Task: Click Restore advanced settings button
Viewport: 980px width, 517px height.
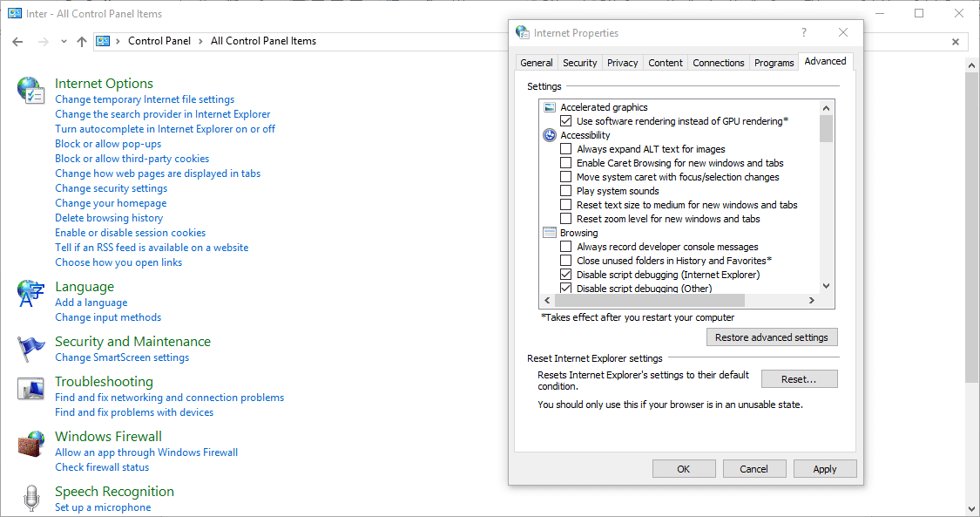Action: click(772, 337)
